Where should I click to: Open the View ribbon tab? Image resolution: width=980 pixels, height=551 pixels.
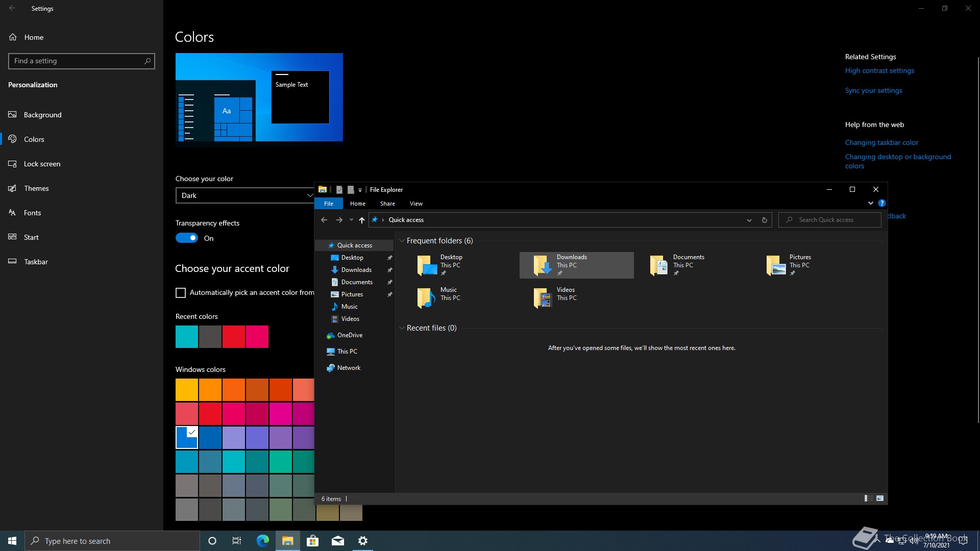pos(416,204)
